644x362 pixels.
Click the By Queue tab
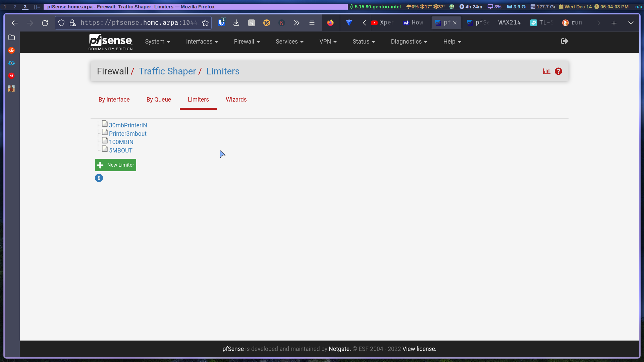pos(158,100)
